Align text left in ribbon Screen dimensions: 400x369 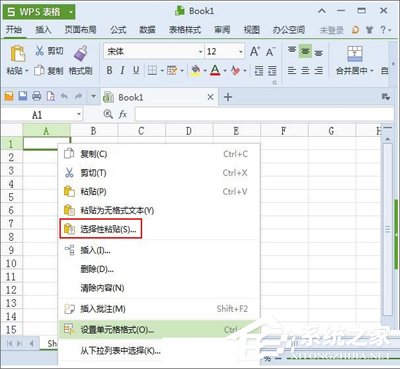point(292,70)
